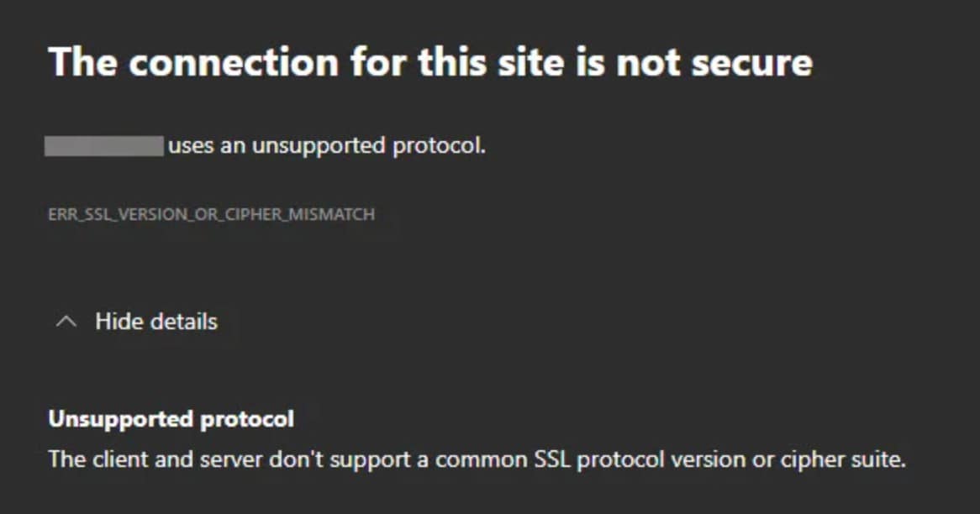Collapse details with the chevron-up icon
This screenshot has height=514, width=980.
click(66, 322)
